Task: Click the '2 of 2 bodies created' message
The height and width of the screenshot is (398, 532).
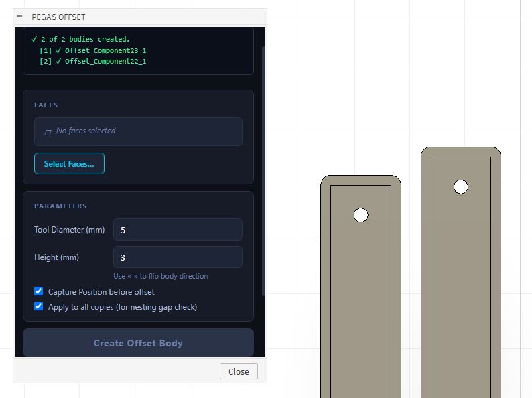Action: click(80, 39)
